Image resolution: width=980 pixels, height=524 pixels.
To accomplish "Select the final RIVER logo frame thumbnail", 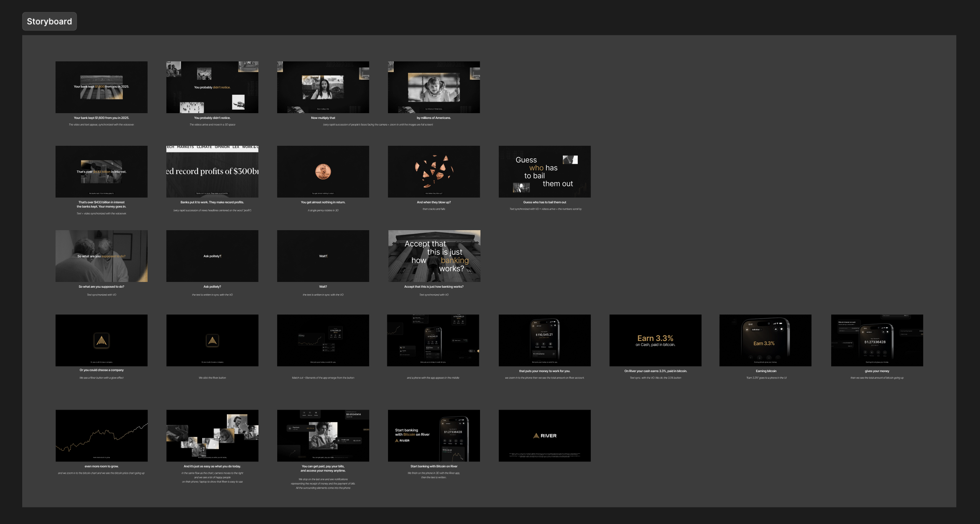I will tap(545, 435).
